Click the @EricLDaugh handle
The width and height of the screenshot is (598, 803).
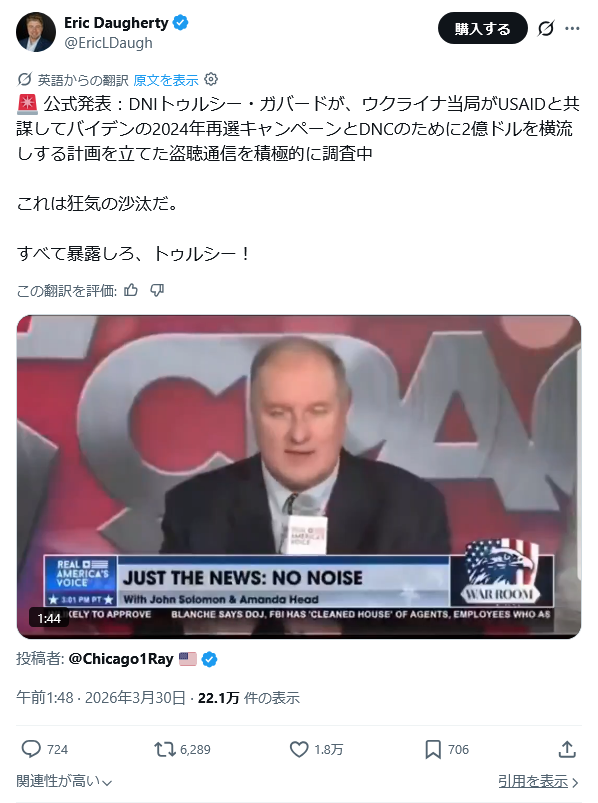click(x=108, y=43)
